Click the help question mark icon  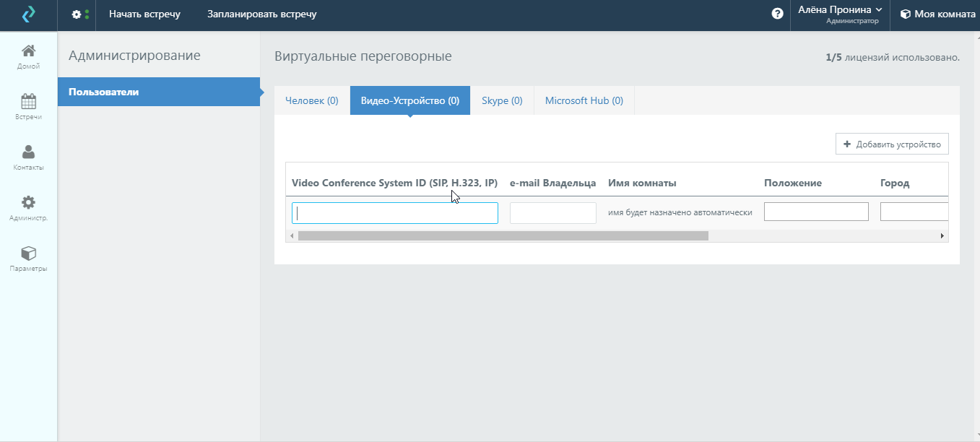(777, 14)
